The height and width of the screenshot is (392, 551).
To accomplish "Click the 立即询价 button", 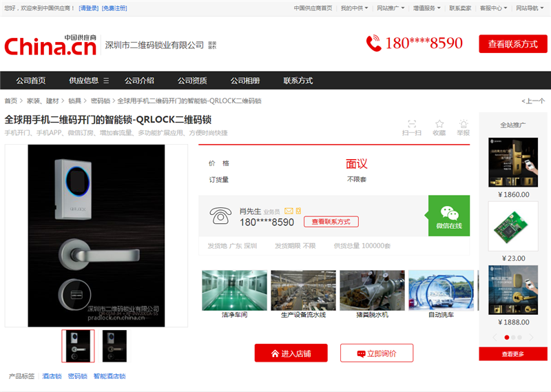I will tap(377, 353).
